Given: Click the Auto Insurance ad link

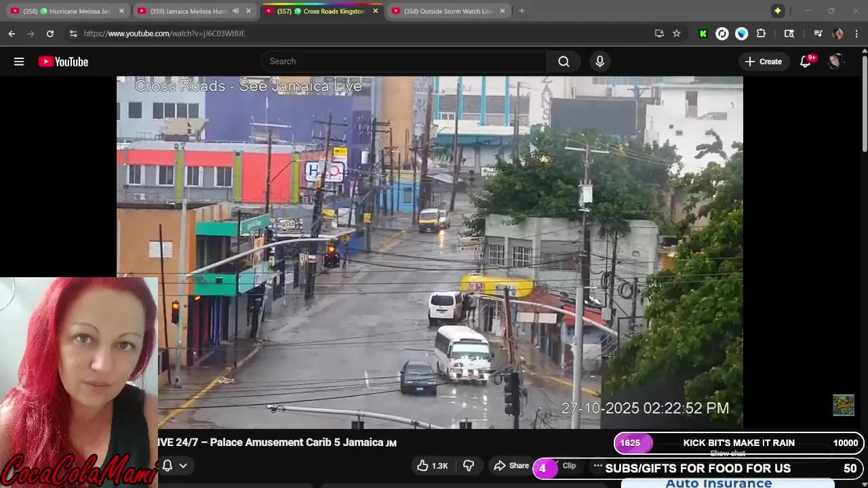Looking at the screenshot, I should click(718, 483).
